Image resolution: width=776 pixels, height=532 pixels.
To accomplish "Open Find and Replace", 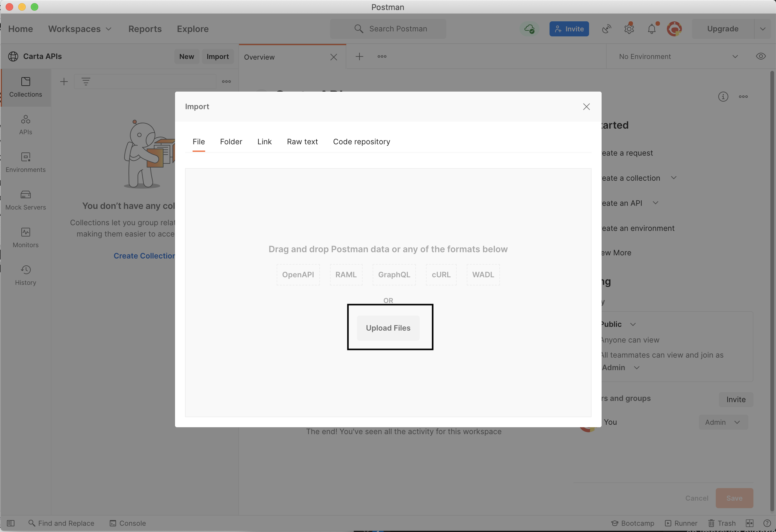I will 61,523.
